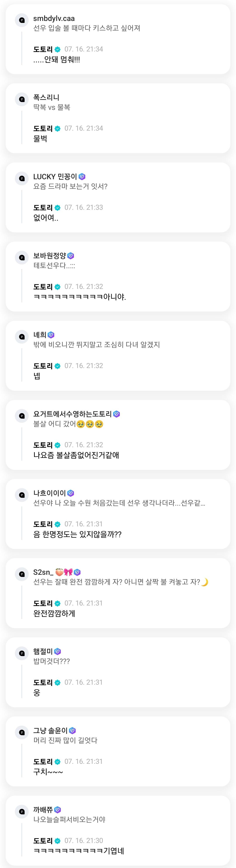Click 도토리's verified checkmark in the 물벅 reply

58,129
